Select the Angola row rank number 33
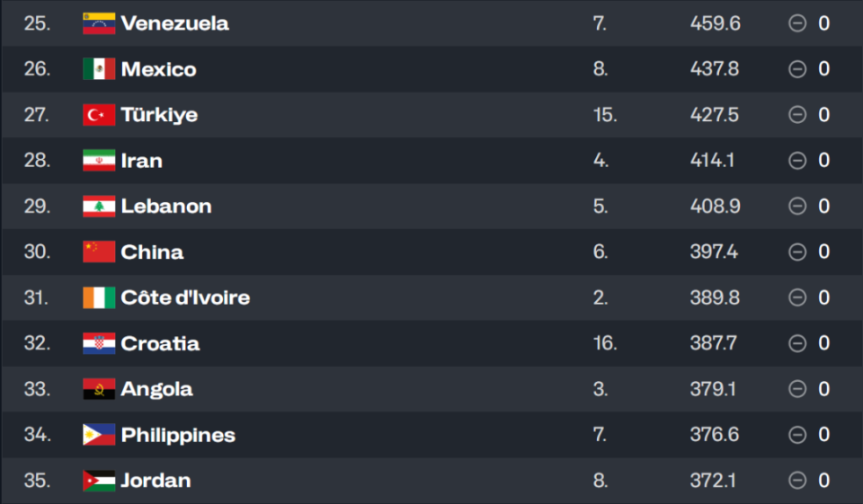This screenshot has width=863, height=504. tap(37, 389)
